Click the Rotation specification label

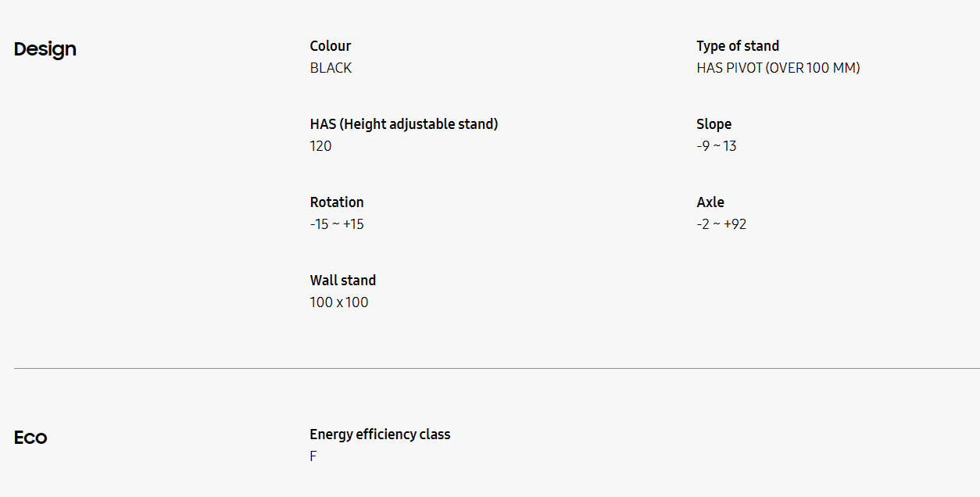[x=337, y=202]
